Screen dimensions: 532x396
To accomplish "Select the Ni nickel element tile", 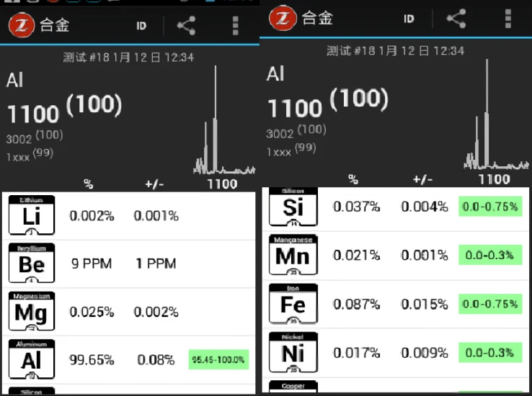I will (x=293, y=353).
